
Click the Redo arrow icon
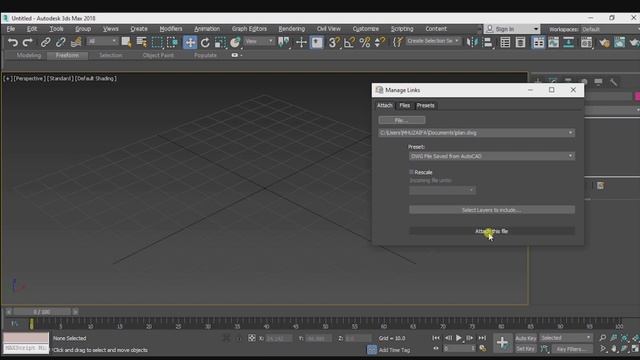[x=28, y=42]
